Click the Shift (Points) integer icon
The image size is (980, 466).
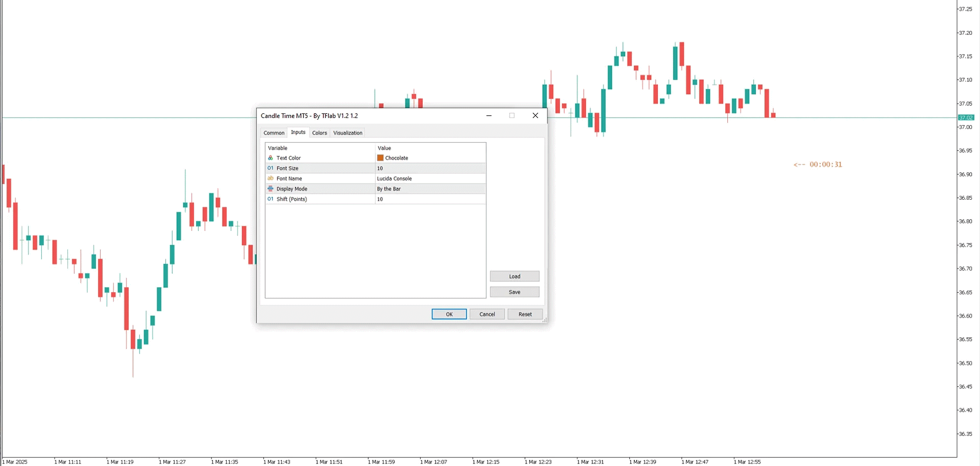270,199
